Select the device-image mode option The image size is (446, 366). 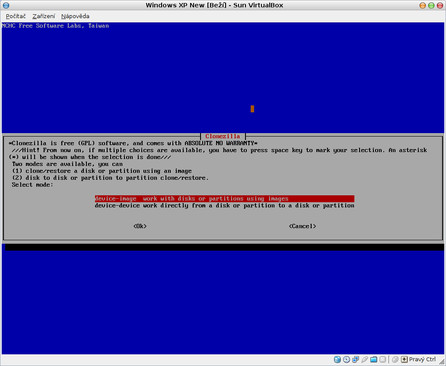(x=224, y=199)
